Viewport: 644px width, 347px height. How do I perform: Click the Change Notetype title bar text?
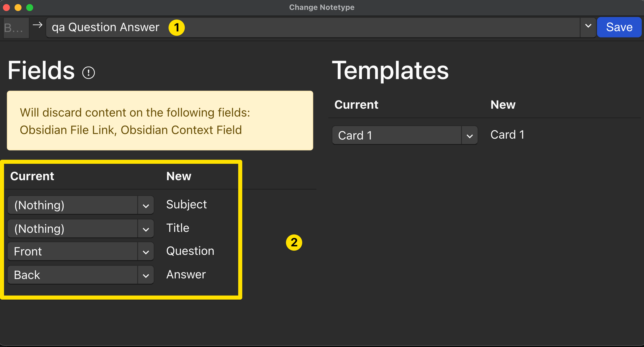[322, 7]
